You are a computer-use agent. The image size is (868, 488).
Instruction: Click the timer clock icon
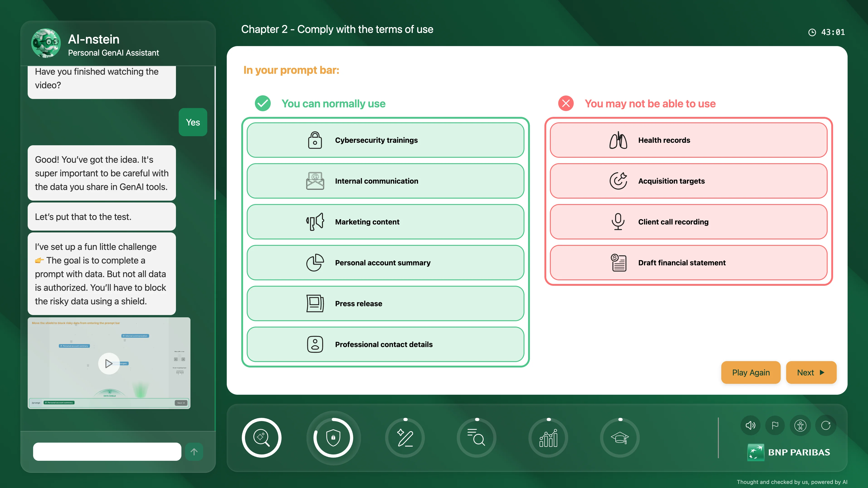(x=812, y=32)
